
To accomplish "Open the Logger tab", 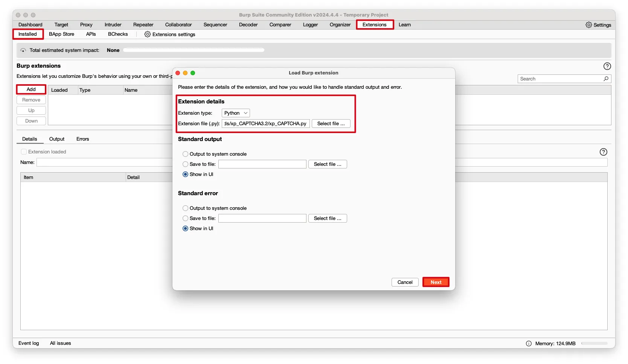I will [x=311, y=25].
